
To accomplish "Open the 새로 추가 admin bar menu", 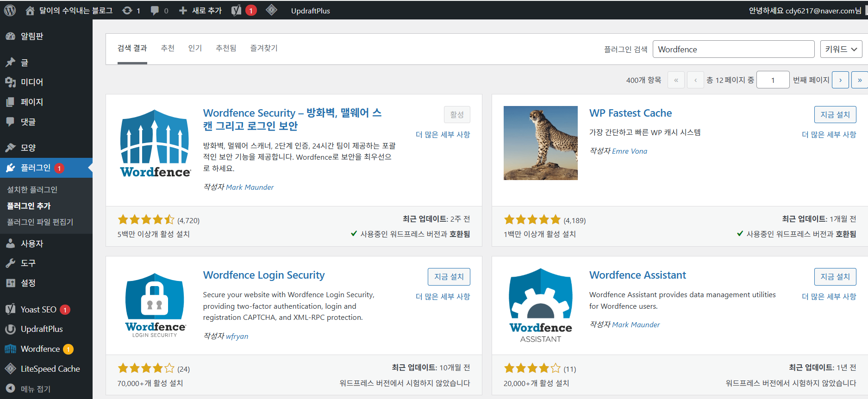I will (200, 11).
